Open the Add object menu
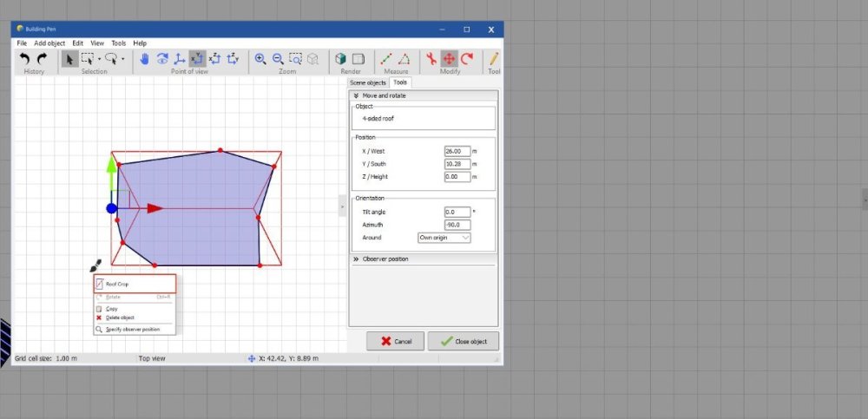 pos(49,43)
